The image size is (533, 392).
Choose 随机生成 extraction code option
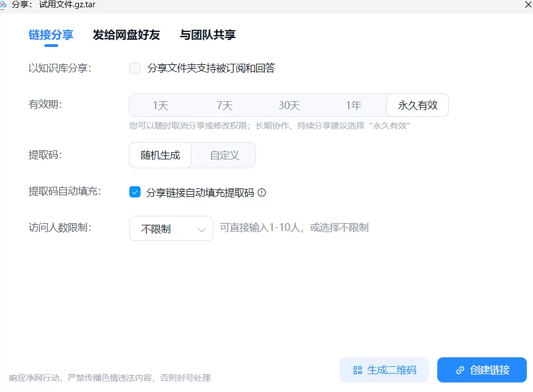point(160,155)
